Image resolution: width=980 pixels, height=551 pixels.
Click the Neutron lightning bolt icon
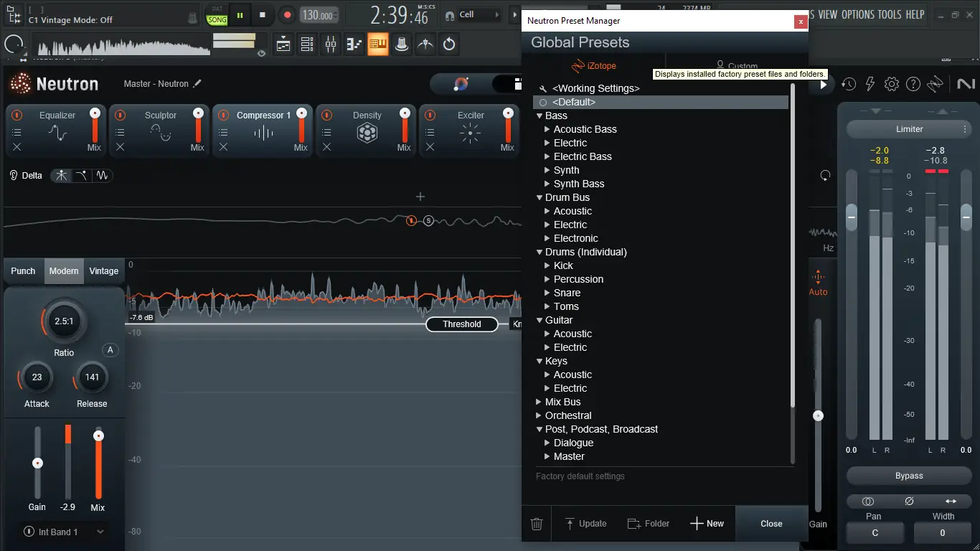click(870, 84)
